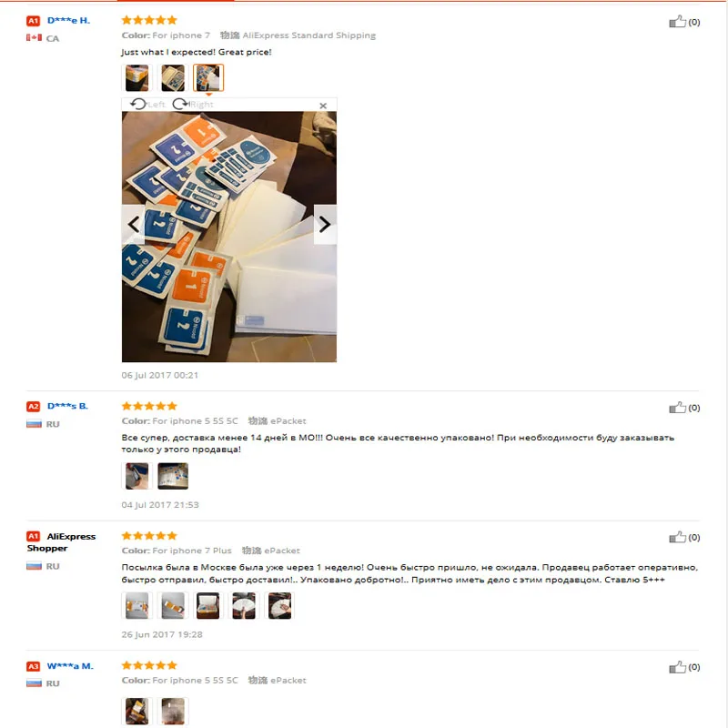The image size is (728, 728).
Task: Like the AliExpress Shopper review
Action: (x=677, y=537)
